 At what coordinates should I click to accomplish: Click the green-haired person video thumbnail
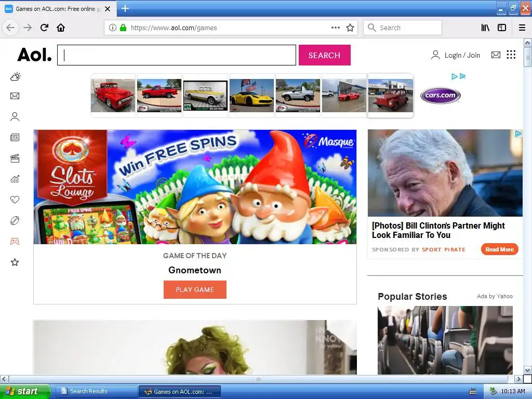click(x=195, y=347)
